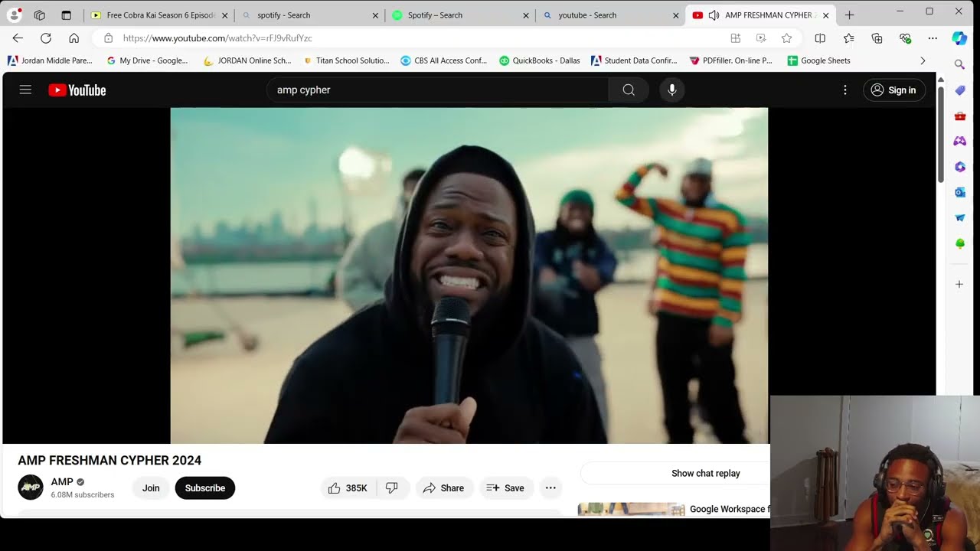
Task: Join the AMP channel membership
Action: pos(151,487)
